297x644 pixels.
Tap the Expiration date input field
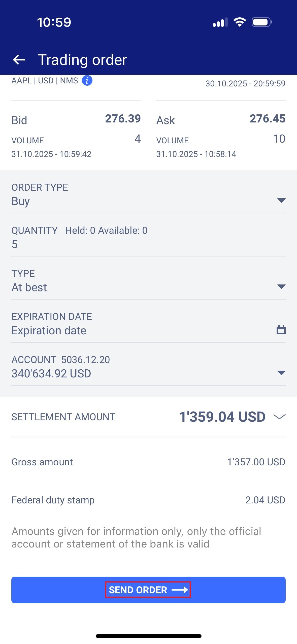tap(141, 330)
